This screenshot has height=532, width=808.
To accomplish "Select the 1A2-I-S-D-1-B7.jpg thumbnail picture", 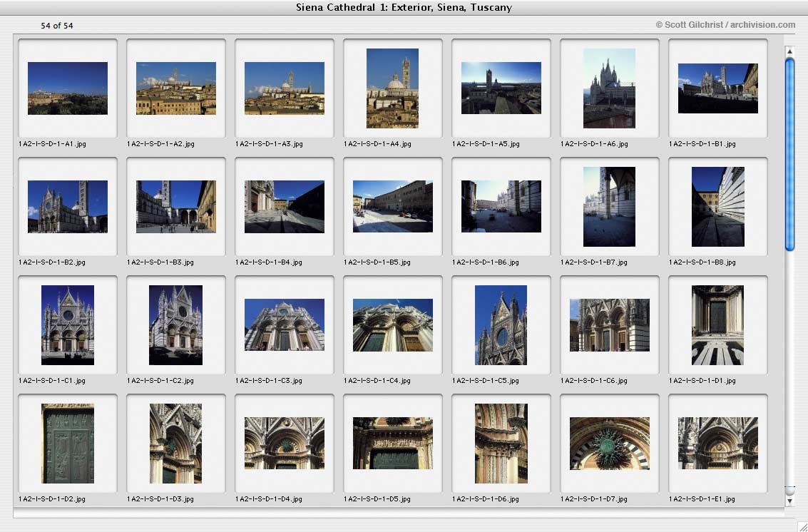I will click(x=609, y=207).
